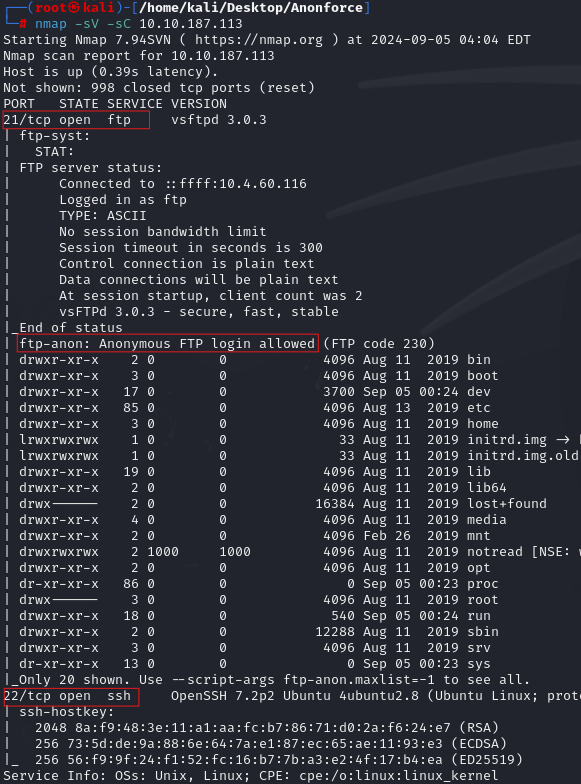Click the ECDSA hostkey fingerprint line

[x=270, y=744]
